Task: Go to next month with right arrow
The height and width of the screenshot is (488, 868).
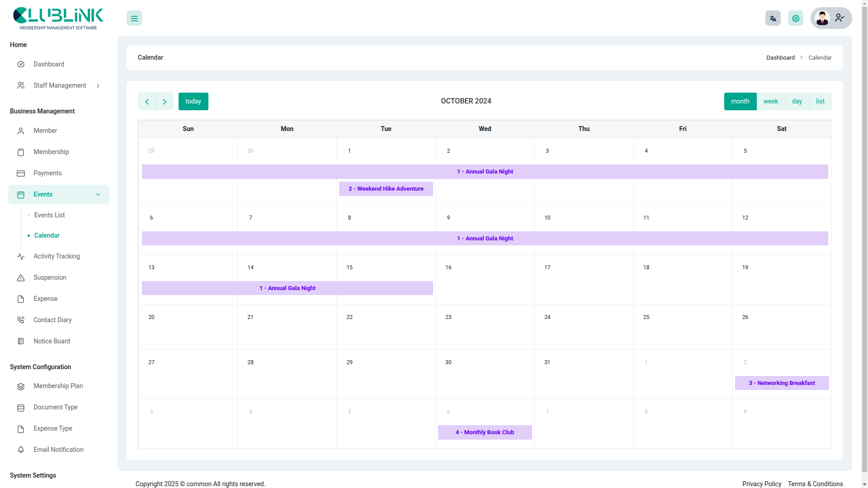Action: pos(165,102)
